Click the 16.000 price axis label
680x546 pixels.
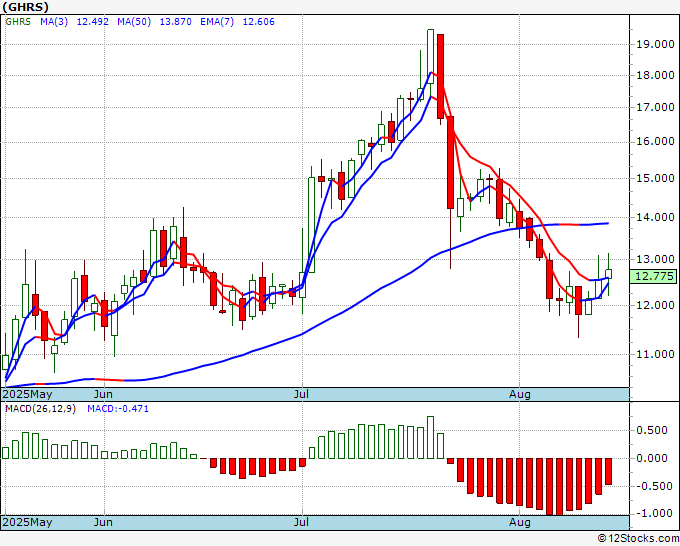655,142
